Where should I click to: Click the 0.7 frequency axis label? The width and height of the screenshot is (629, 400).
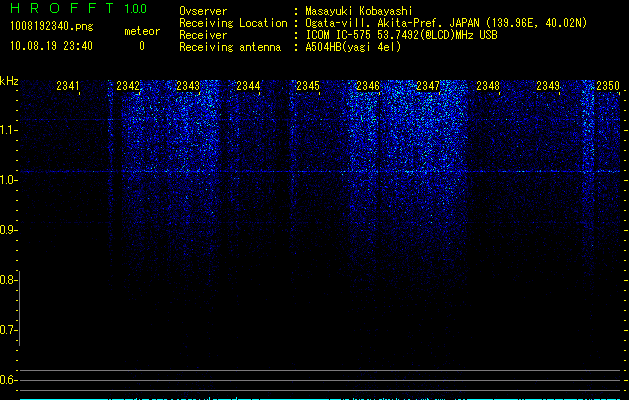8,330
